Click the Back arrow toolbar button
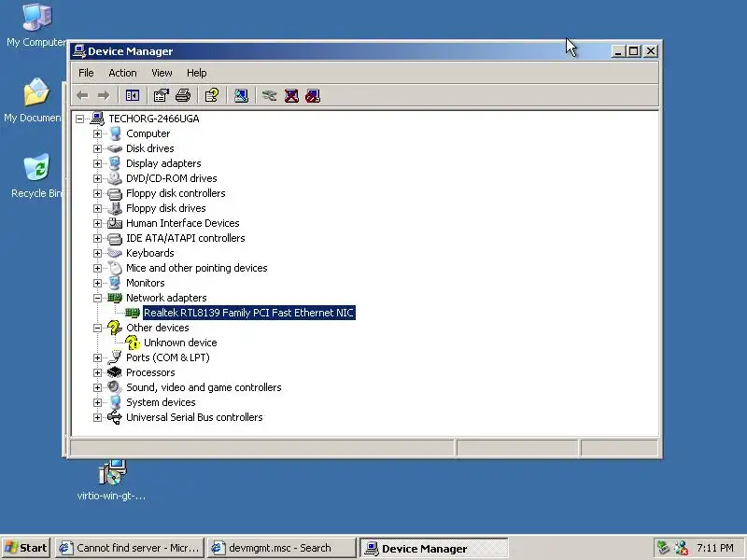Image resolution: width=747 pixels, height=560 pixels. [x=82, y=96]
